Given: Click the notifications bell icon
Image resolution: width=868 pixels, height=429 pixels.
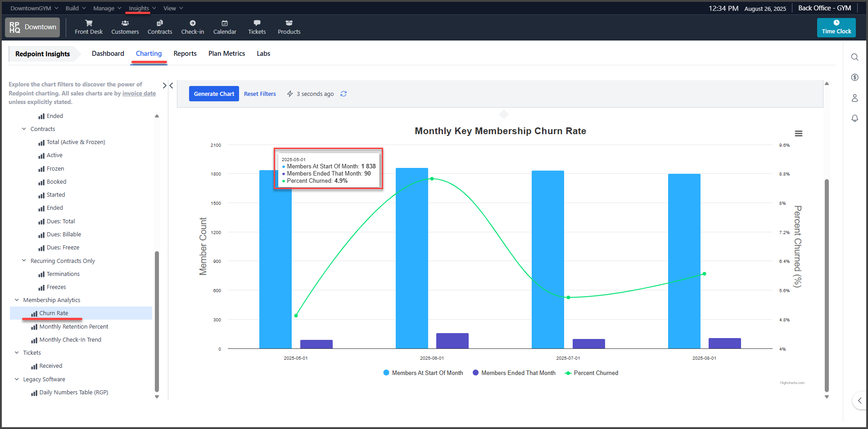Looking at the screenshot, I should [854, 118].
